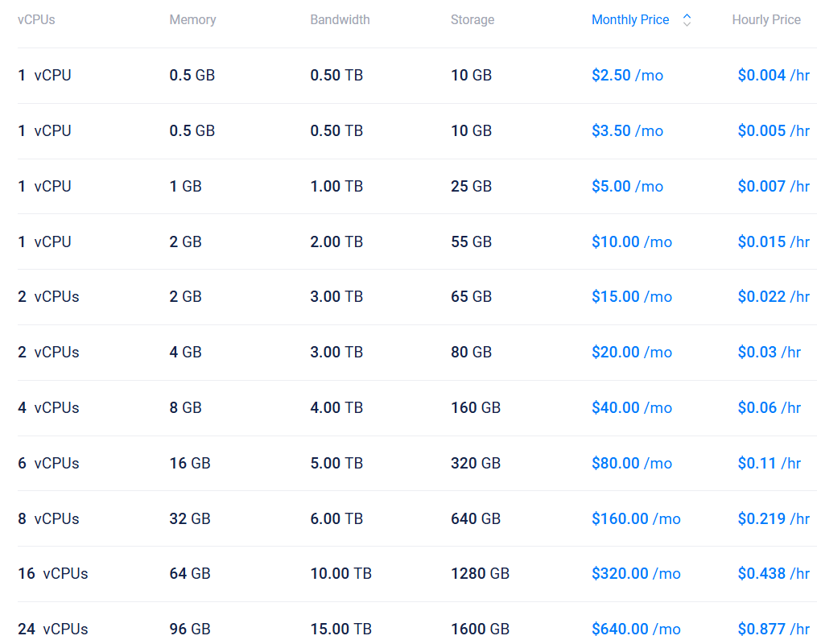Select the $5.00 /mo plan
Image resolution: width=817 pixels, height=644 pixels.
[x=627, y=187]
